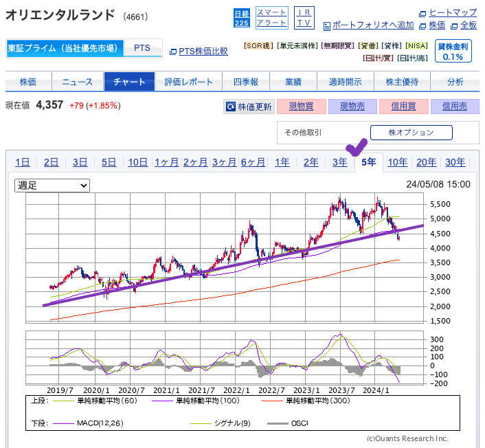This screenshot has width=485, height=448.
Task: Open the スマートアラート icon
Action: click(x=272, y=18)
